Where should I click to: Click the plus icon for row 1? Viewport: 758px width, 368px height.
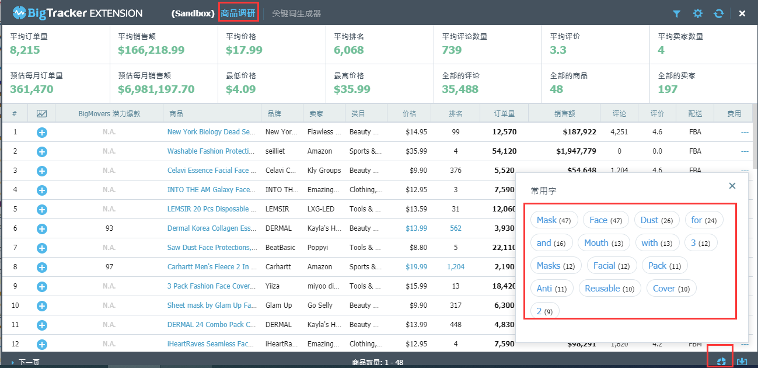point(42,132)
